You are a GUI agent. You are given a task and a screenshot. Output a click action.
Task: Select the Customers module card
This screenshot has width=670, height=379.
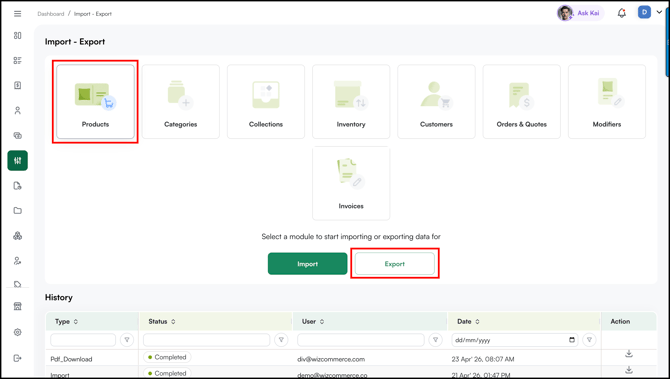coord(436,102)
